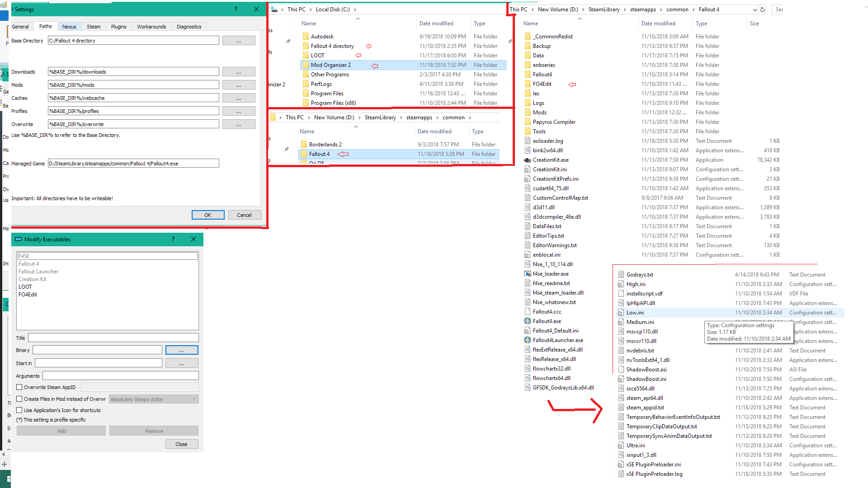The height and width of the screenshot is (488, 868).
Task: Select CustomControlMap.txt file row
Action: [652, 198]
